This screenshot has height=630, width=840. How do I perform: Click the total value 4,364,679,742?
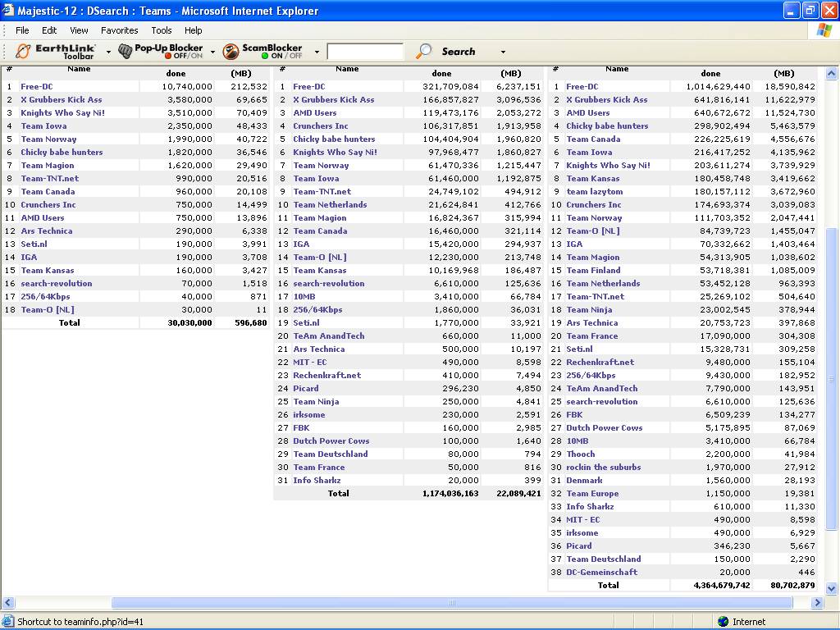[x=722, y=586]
